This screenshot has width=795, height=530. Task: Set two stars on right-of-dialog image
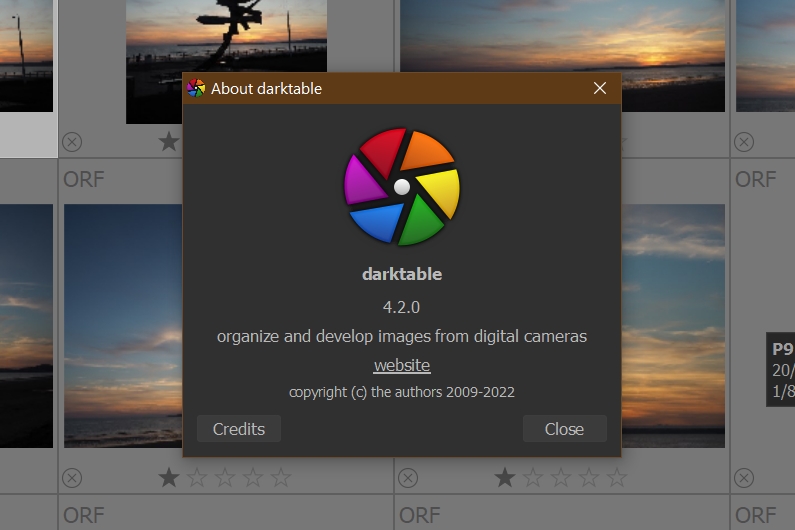pyautogui.click(x=533, y=478)
